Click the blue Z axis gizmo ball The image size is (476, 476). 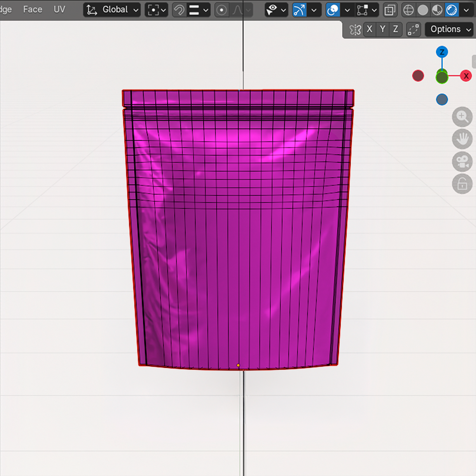tap(442, 52)
